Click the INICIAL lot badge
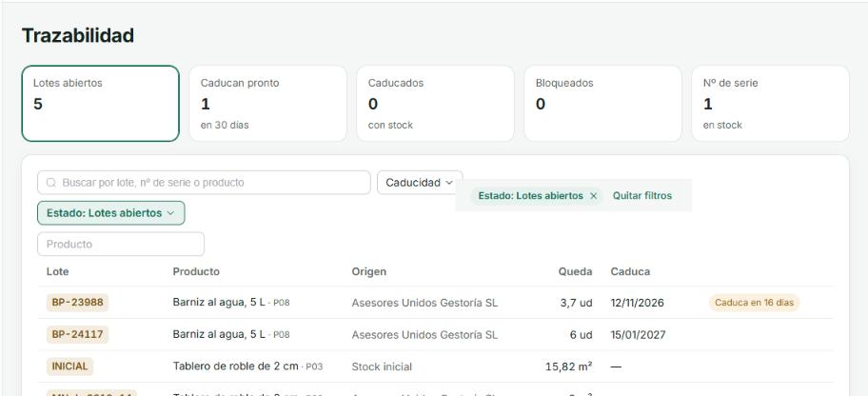This screenshot has width=868, height=396. pyautogui.click(x=70, y=366)
